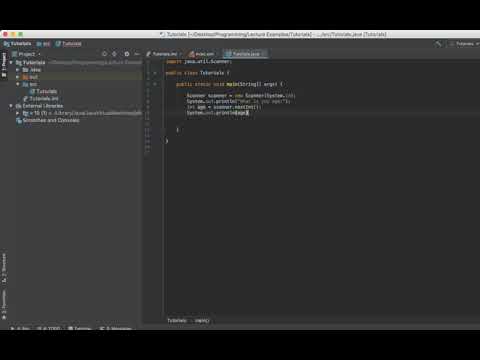Click the Scanner scanner = new Scanner line
This screenshot has height=360, width=480.
[x=241, y=96]
